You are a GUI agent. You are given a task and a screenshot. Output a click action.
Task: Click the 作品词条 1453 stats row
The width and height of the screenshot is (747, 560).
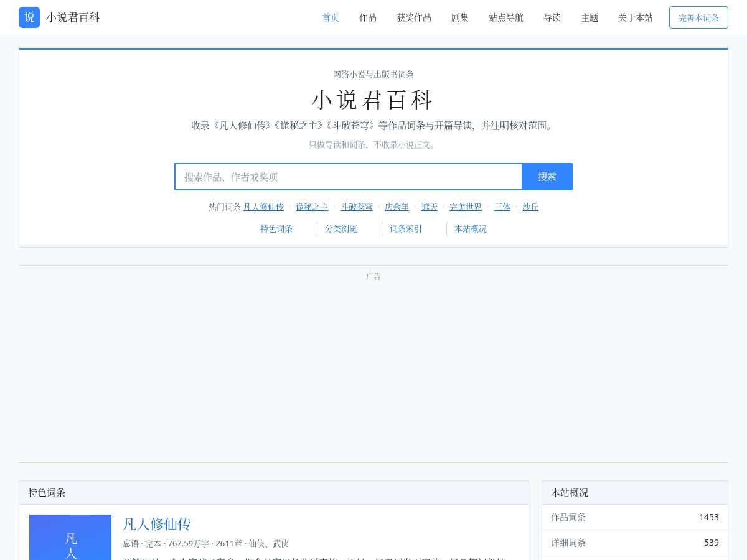coord(635,517)
